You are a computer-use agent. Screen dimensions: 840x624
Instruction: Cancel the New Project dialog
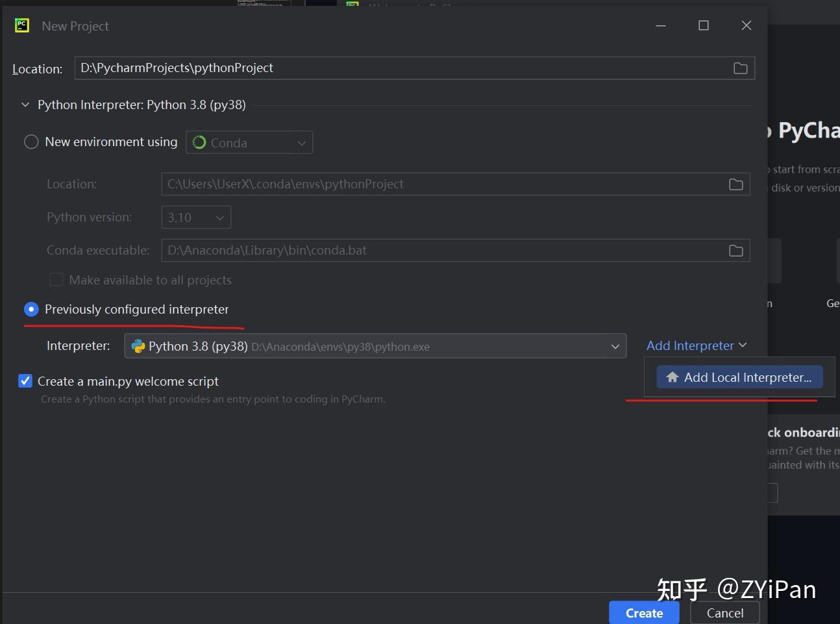[724, 612]
